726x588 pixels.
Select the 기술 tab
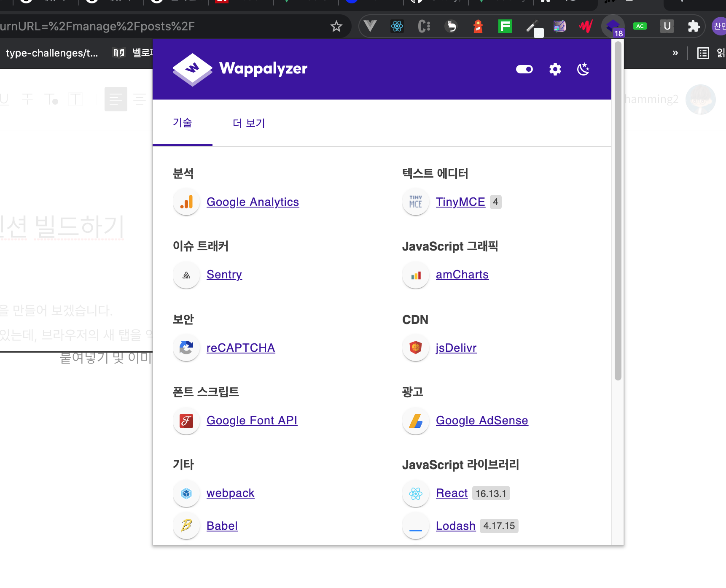pyautogui.click(x=183, y=123)
